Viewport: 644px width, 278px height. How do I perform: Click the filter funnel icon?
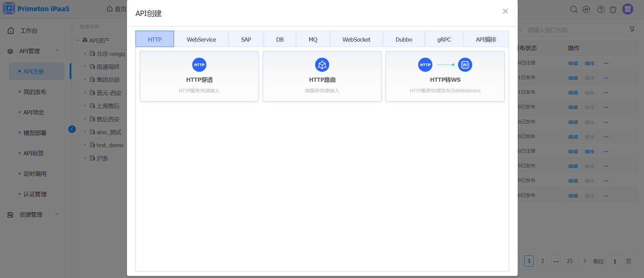632,30
